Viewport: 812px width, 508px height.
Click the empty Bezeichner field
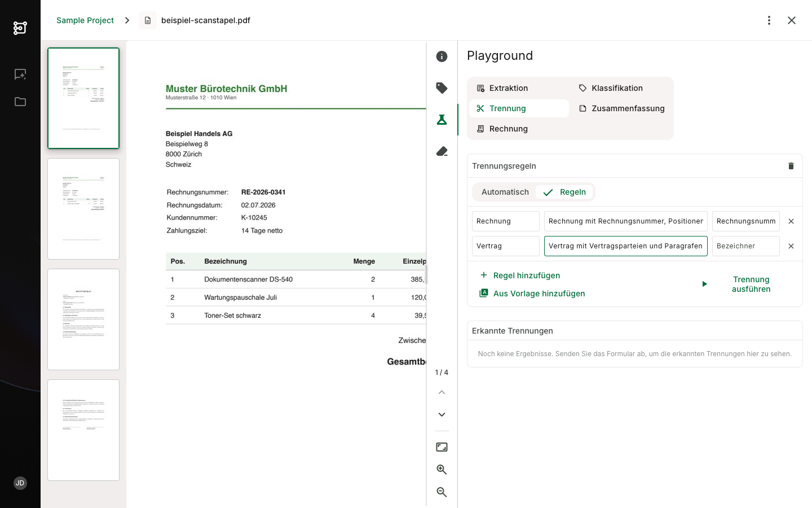(746, 246)
